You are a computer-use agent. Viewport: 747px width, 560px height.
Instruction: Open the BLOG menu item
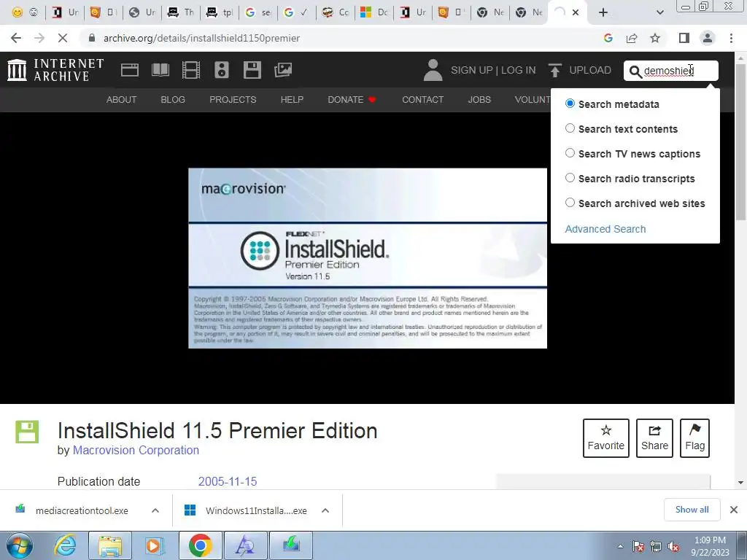(173, 99)
